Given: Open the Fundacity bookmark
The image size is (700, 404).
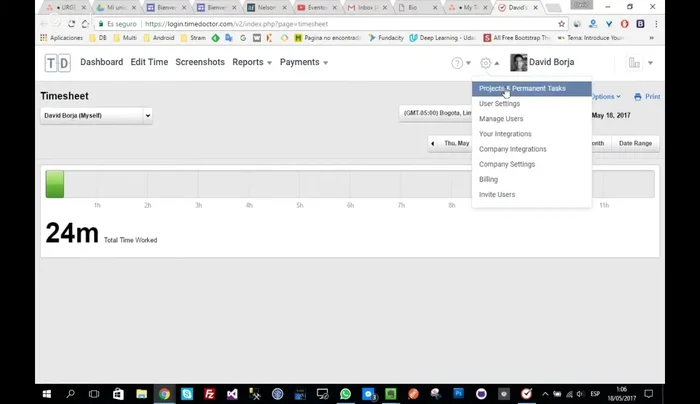Looking at the screenshot, I should point(386,38).
